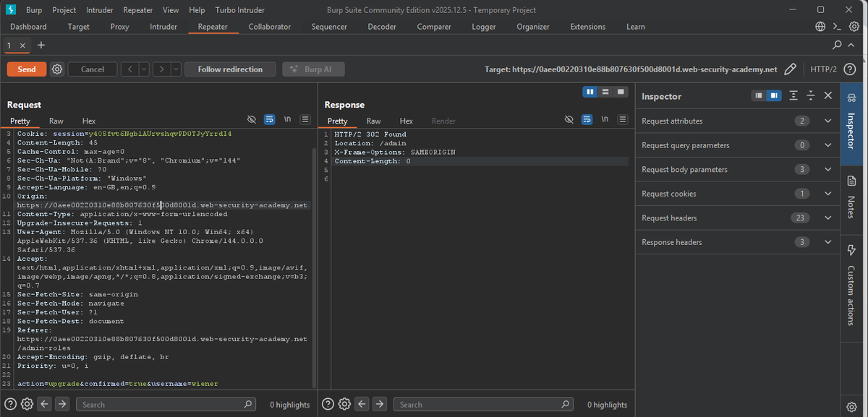Open history back dropdown arrow

[143, 69]
